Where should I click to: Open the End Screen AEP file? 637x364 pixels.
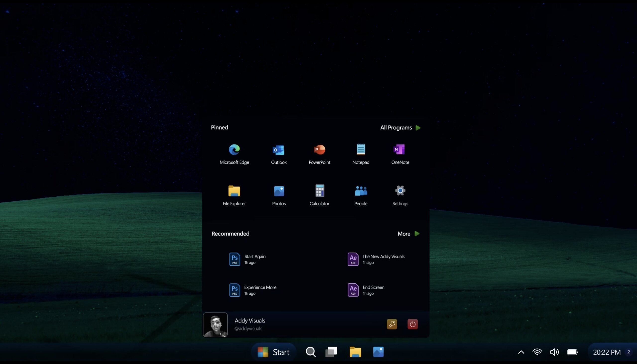(366, 290)
